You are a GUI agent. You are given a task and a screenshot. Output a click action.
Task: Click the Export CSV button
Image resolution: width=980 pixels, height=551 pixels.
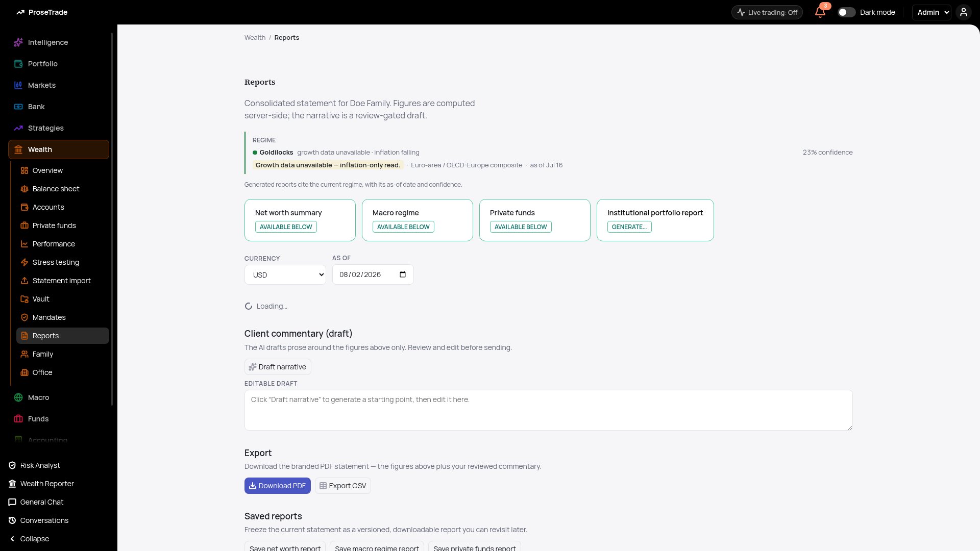343,486
